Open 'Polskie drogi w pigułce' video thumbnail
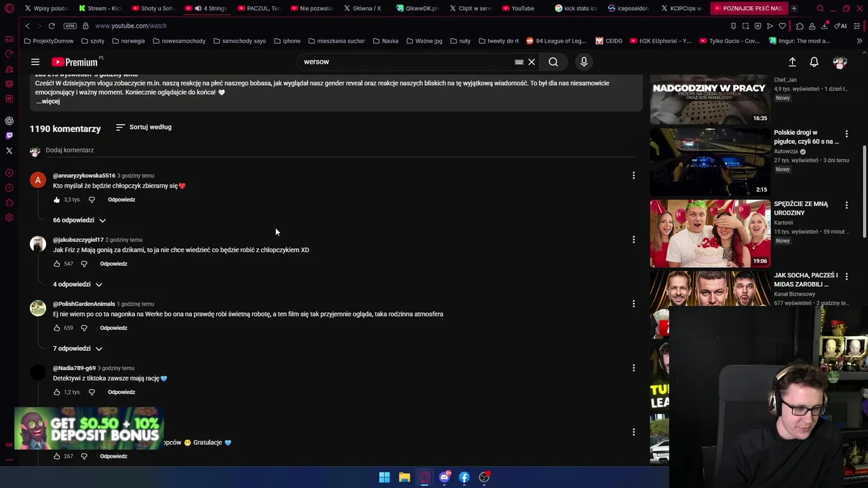 tap(710, 162)
